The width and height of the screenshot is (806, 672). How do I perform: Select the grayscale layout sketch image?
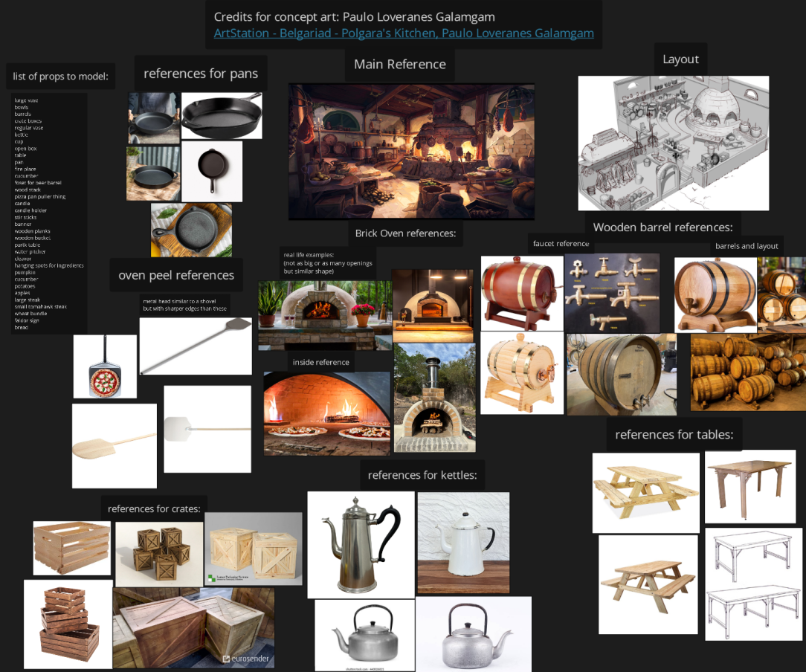(x=674, y=143)
